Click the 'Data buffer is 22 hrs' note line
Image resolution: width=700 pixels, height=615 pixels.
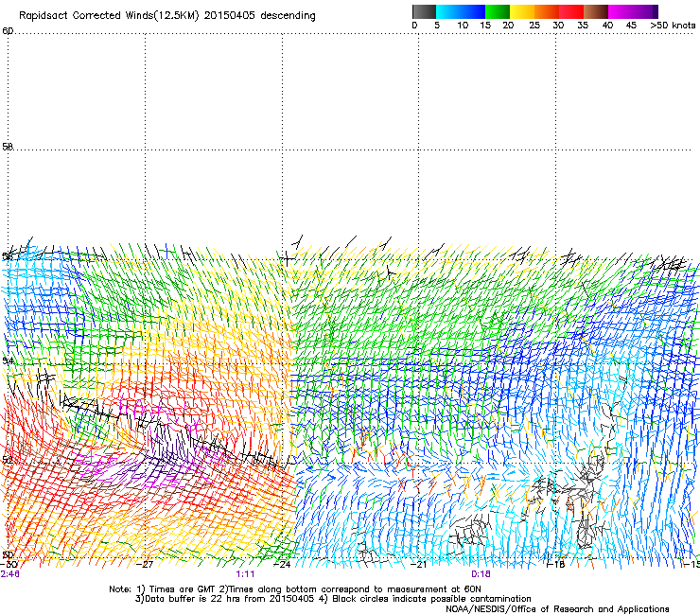pyautogui.click(x=333, y=599)
